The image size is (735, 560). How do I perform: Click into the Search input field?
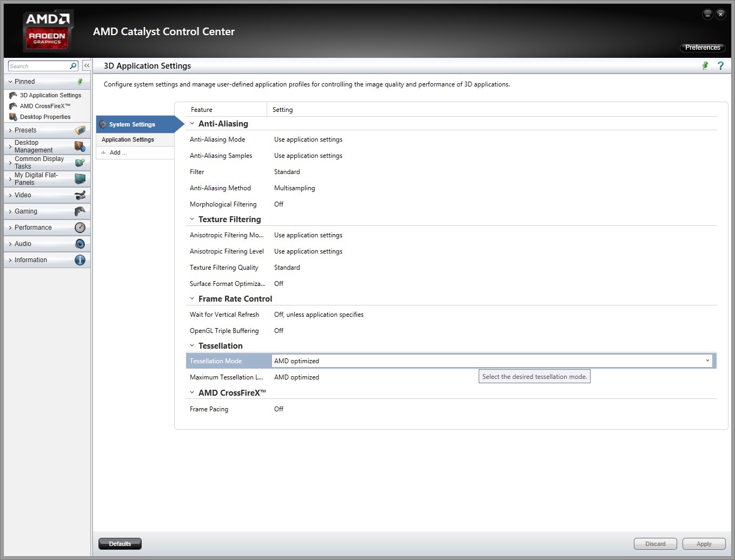point(38,66)
